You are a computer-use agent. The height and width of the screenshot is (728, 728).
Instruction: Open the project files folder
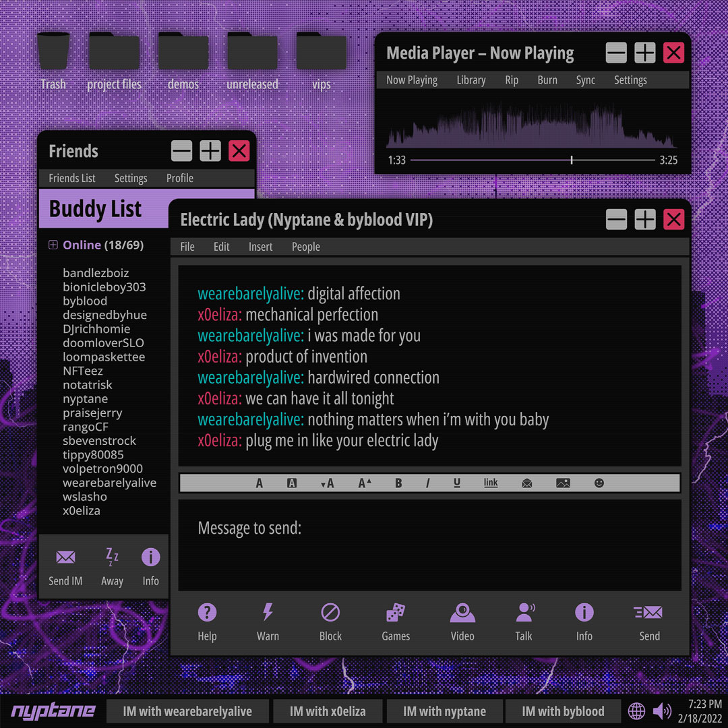click(114, 51)
